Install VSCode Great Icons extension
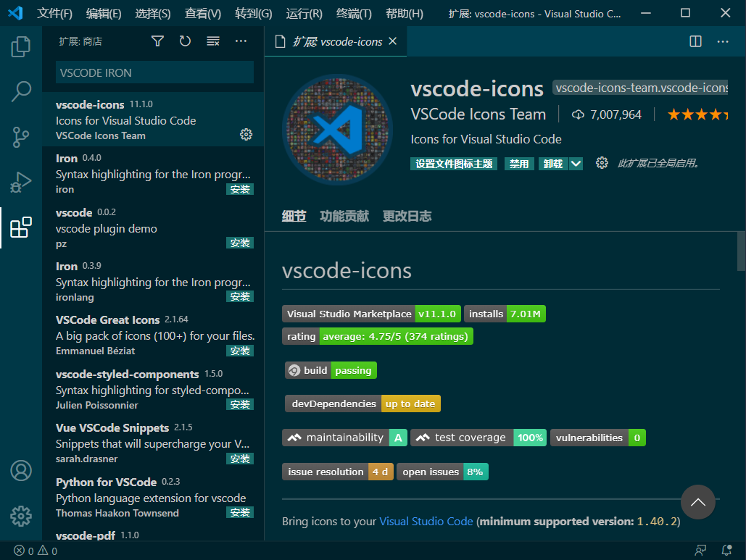This screenshot has height=560, width=746. tap(240, 351)
